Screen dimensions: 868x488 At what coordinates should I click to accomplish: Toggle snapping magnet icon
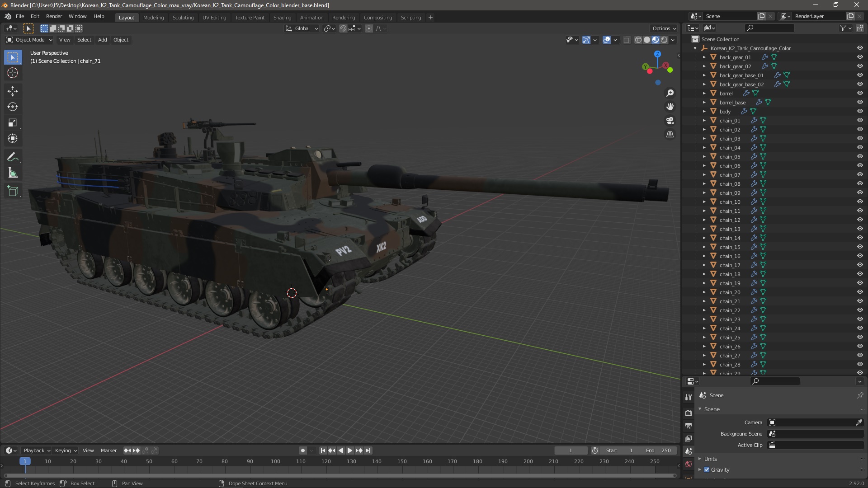pos(343,28)
